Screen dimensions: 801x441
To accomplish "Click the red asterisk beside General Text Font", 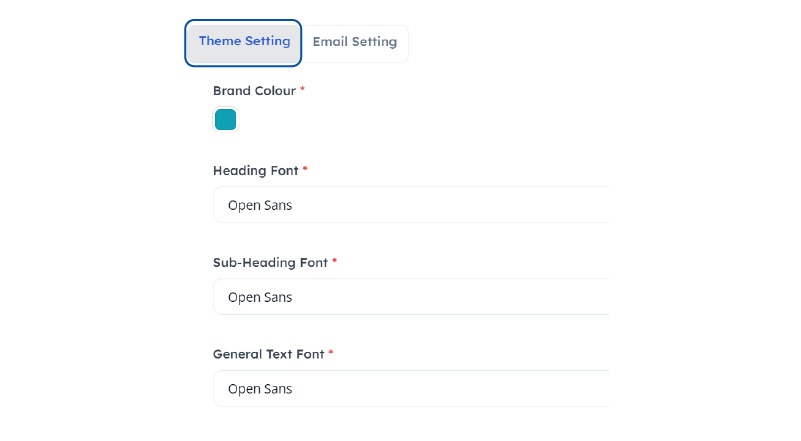I will click(331, 353).
